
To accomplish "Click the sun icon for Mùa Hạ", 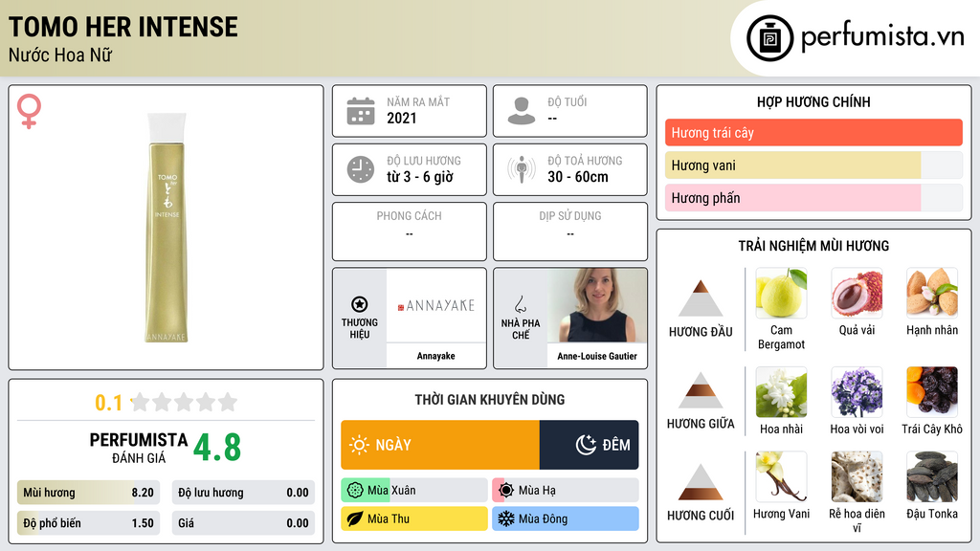I will 506,491.
